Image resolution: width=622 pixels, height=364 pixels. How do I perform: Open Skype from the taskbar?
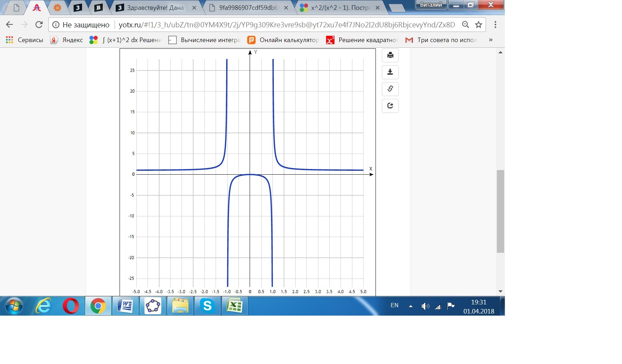(x=208, y=306)
